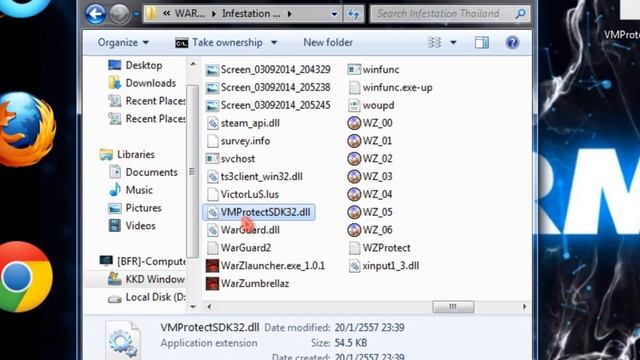Image resolution: width=640 pixels, height=360 pixels.
Task: Select Screen_03092014_205238 image file
Action: coord(268,87)
